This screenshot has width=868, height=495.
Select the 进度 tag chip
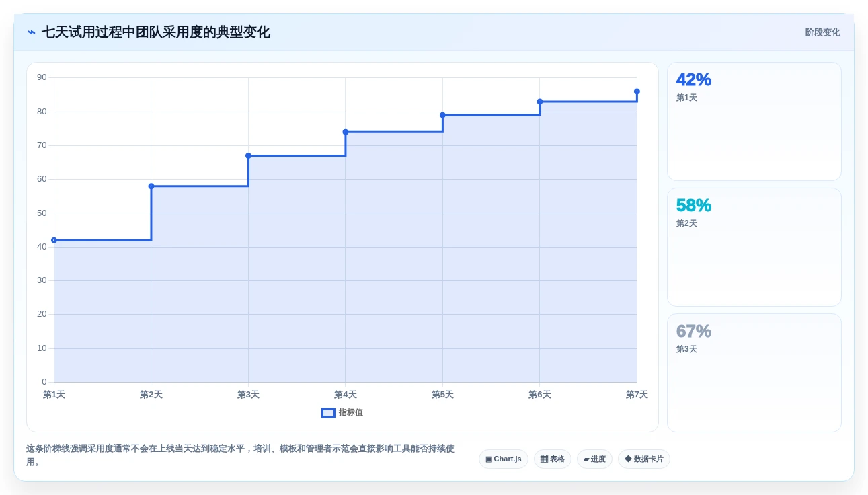click(x=594, y=459)
